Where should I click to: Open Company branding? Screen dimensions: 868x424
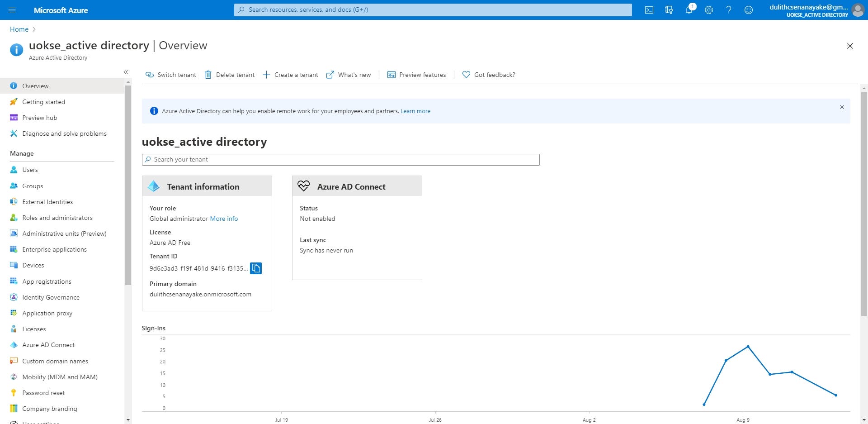point(62,409)
